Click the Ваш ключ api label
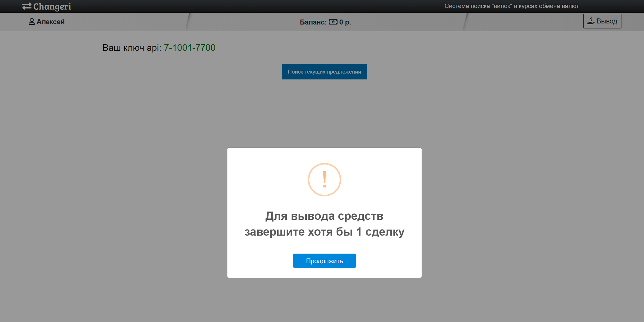Viewport: 644px width, 322px height. click(132, 48)
